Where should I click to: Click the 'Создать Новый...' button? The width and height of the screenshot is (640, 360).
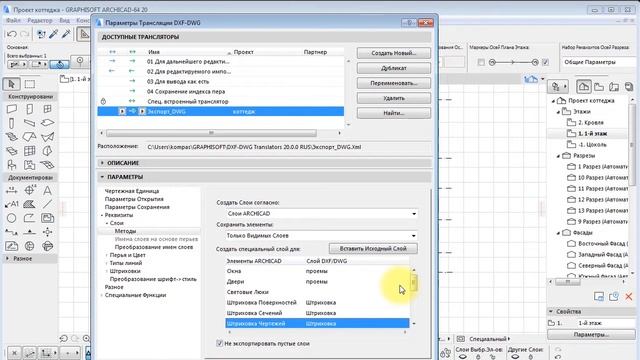[393, 53]
